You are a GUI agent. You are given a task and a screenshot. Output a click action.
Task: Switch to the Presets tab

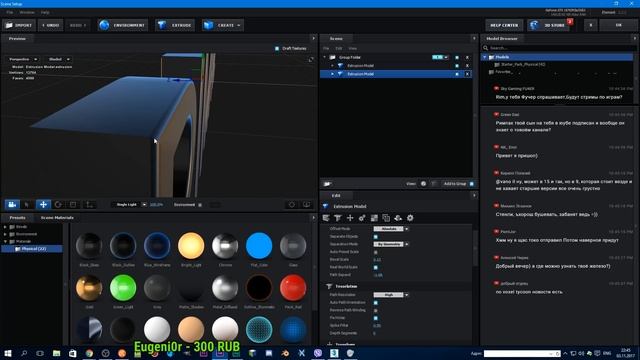(18, 218)
